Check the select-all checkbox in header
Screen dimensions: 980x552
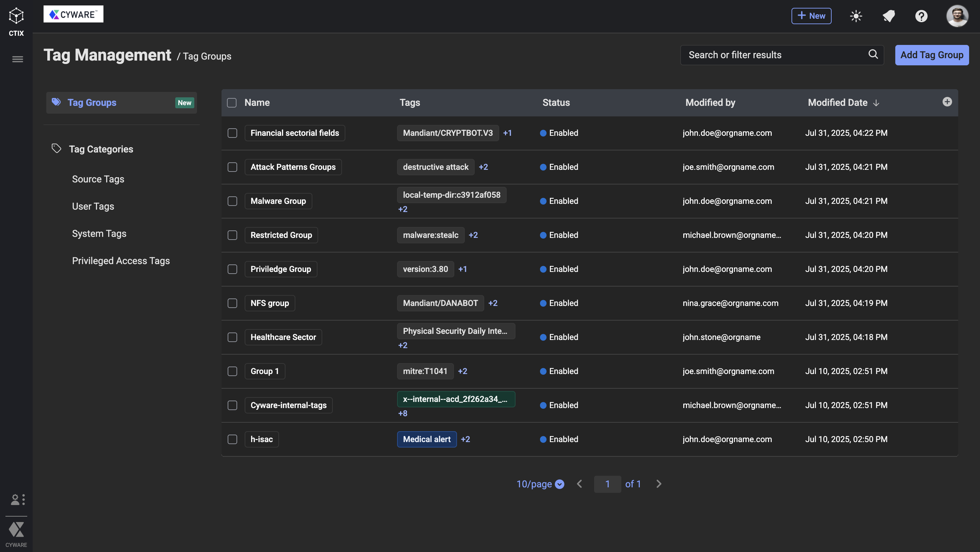[232, 103]
